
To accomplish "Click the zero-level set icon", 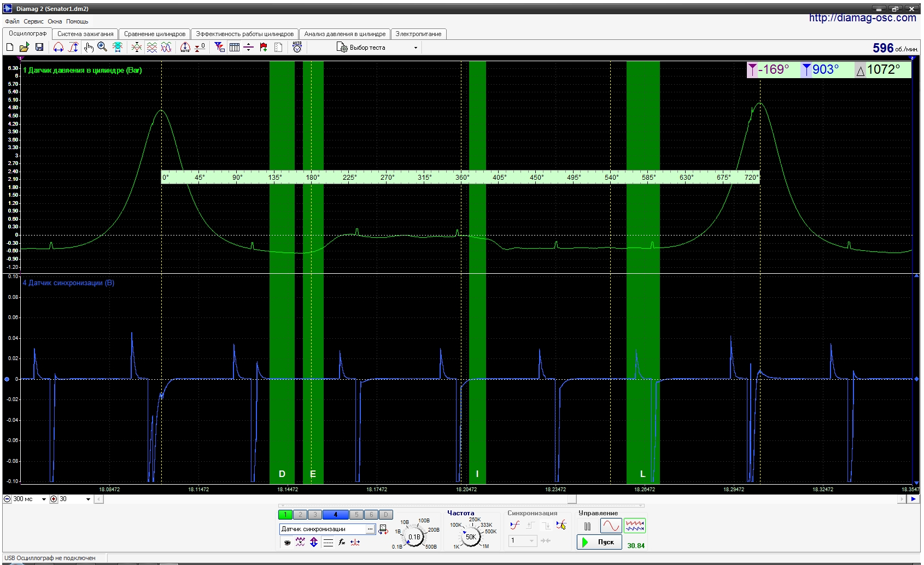I will click(200, 48).
